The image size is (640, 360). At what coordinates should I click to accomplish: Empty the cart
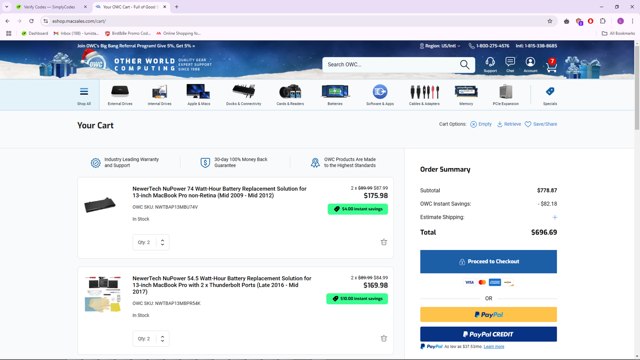(481, 124)
